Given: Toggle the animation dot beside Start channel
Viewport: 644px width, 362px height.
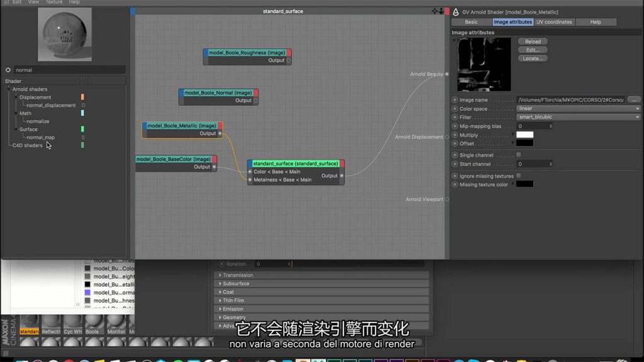Looking at the screenshot, I should pyautogui.click(x=455, y=164).
